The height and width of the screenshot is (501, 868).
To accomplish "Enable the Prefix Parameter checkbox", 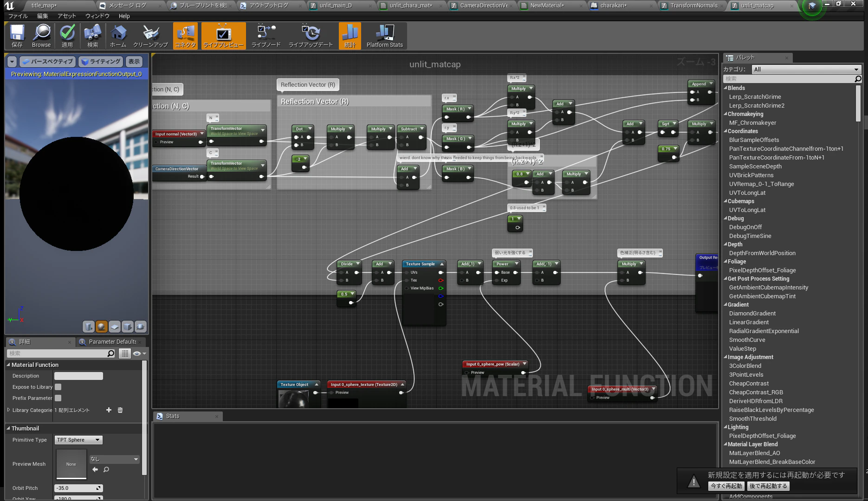I will pyautogui.click(x=58, y=398).
